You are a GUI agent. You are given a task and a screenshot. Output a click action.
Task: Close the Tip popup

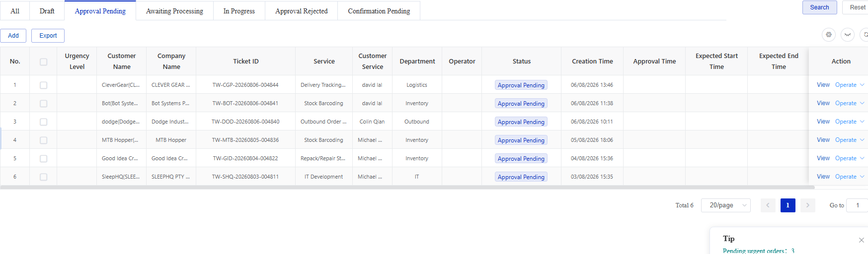(x=862, y=240)
